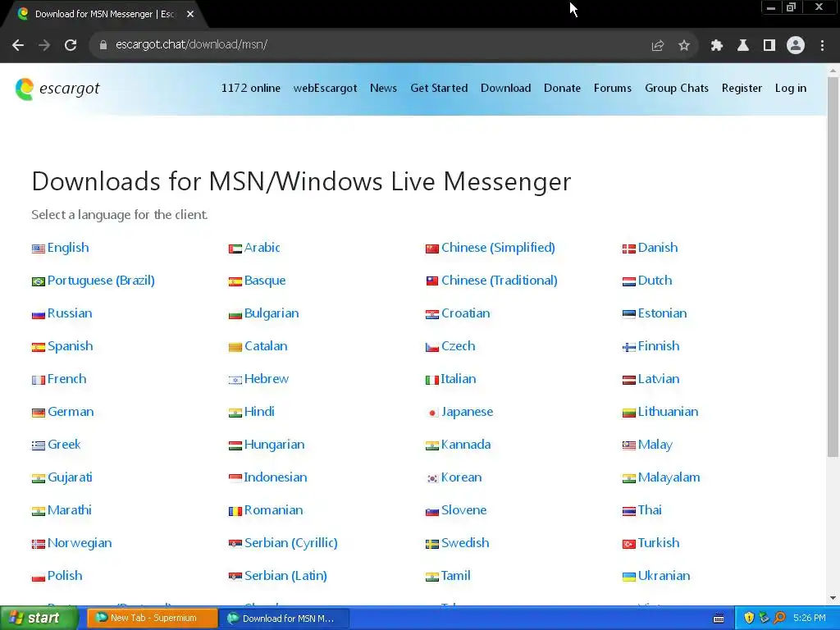The height and width of the screenshot is (630, 840).
Task: Close the Download for MSN Messenger tab
Action: pos(190,15)
